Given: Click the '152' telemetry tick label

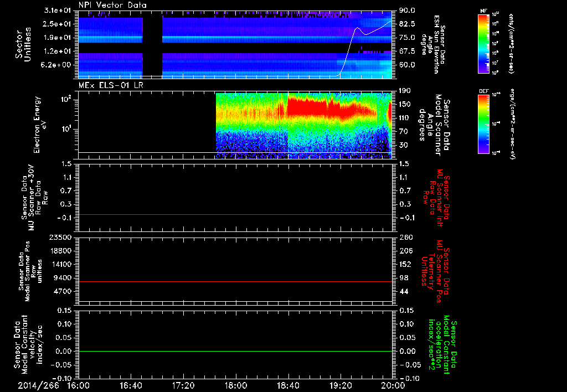Looking at the screenshot, I should coord(405,264).
